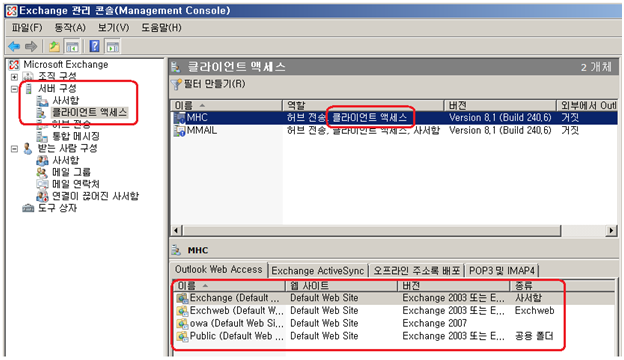The width and height of the screenshot is (624, 360).
Task: Open the 보기(V) menu
Action: pyautogui.click(x=114, y=27)
